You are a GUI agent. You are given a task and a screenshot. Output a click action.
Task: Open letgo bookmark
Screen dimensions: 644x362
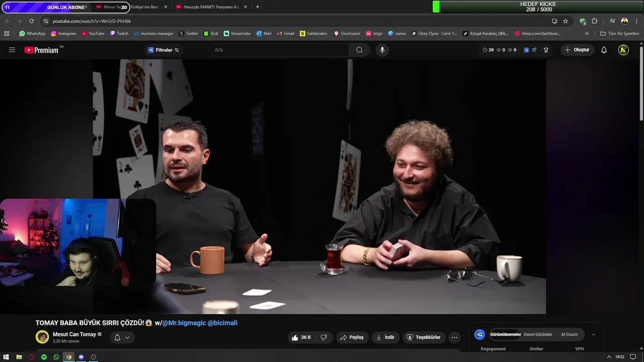pyautogui.click(x=374, y=34)
